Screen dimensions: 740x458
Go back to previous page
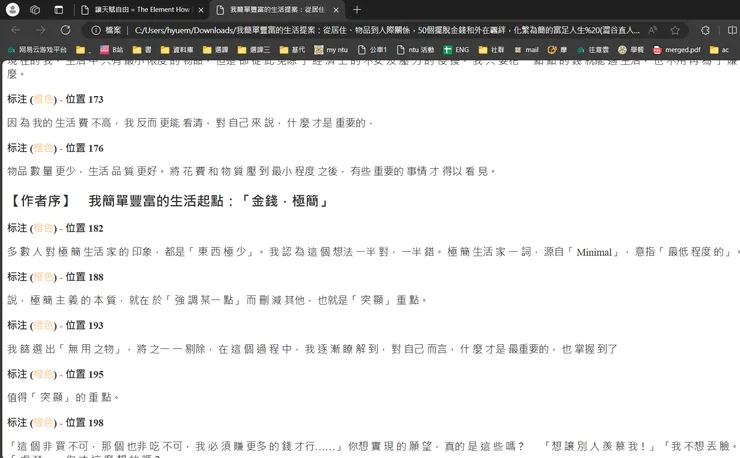pos(16,30)
